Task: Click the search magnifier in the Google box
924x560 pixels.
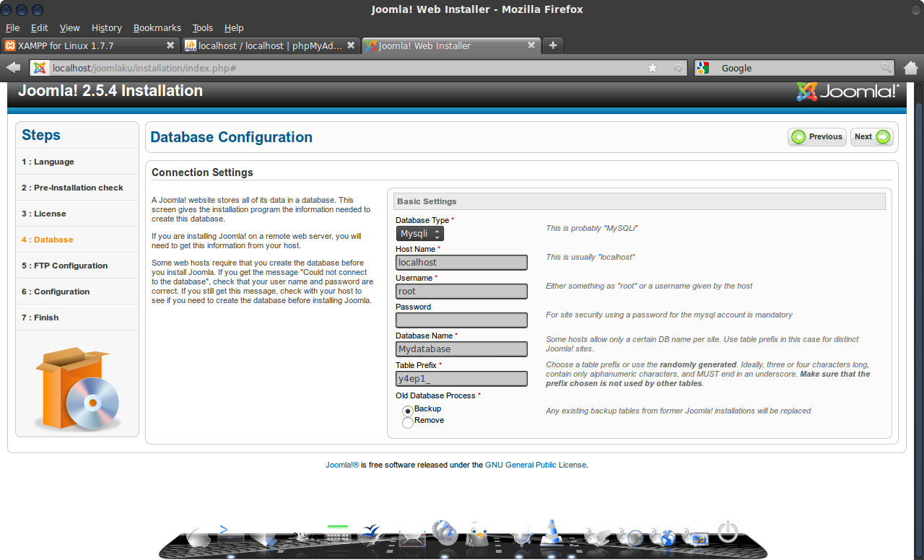Action: [886, 68]
